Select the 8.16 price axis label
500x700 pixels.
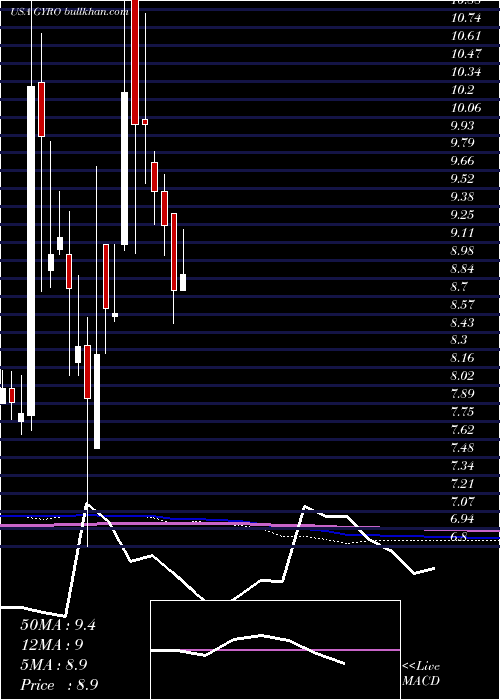pyautogui.click(x=462, y=358)
